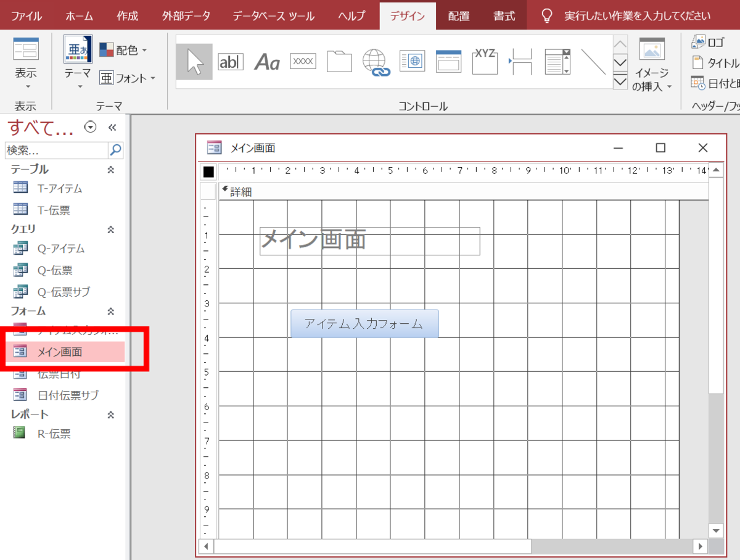Image resolution: width=740 pixels, height=560 pixels.
Task: Select the pointer selection tool
Action: click(194, 62)
